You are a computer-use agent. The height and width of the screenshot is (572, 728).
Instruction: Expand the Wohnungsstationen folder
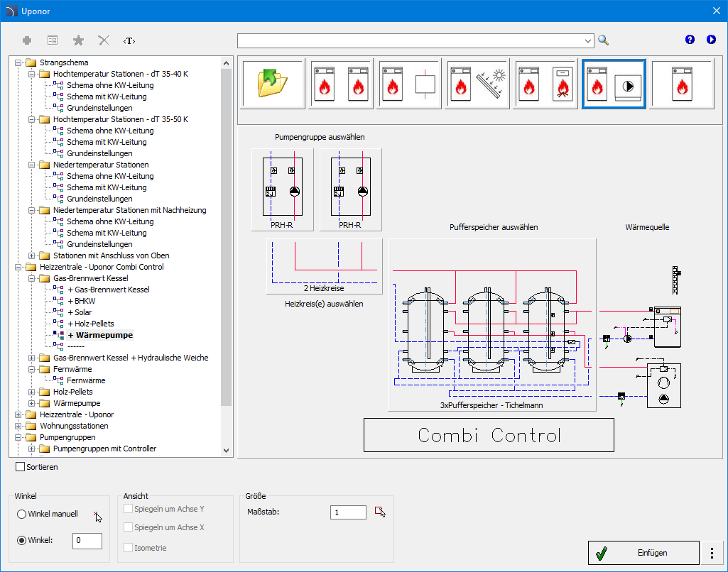pos(18,426)
